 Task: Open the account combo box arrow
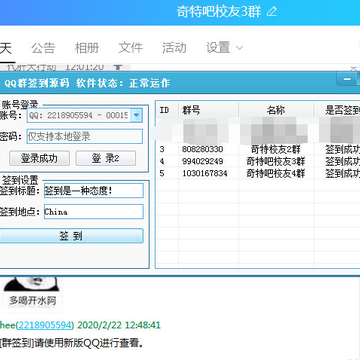[136, 115]
